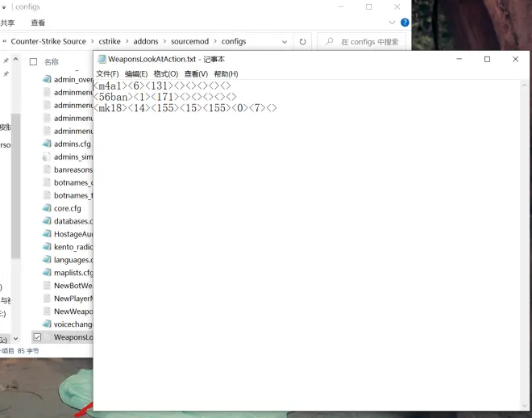Open Explorer help via blue question icon

[405, 23]
